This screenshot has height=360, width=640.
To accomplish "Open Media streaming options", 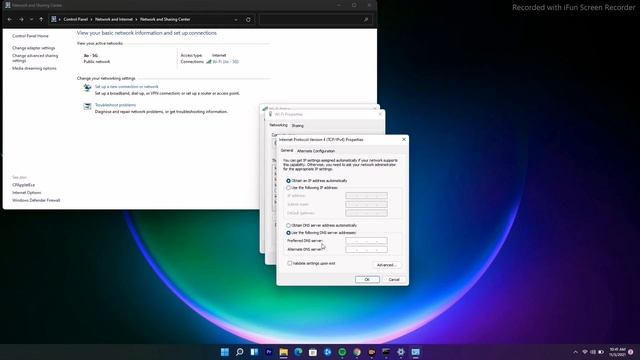I will (34, 69).
